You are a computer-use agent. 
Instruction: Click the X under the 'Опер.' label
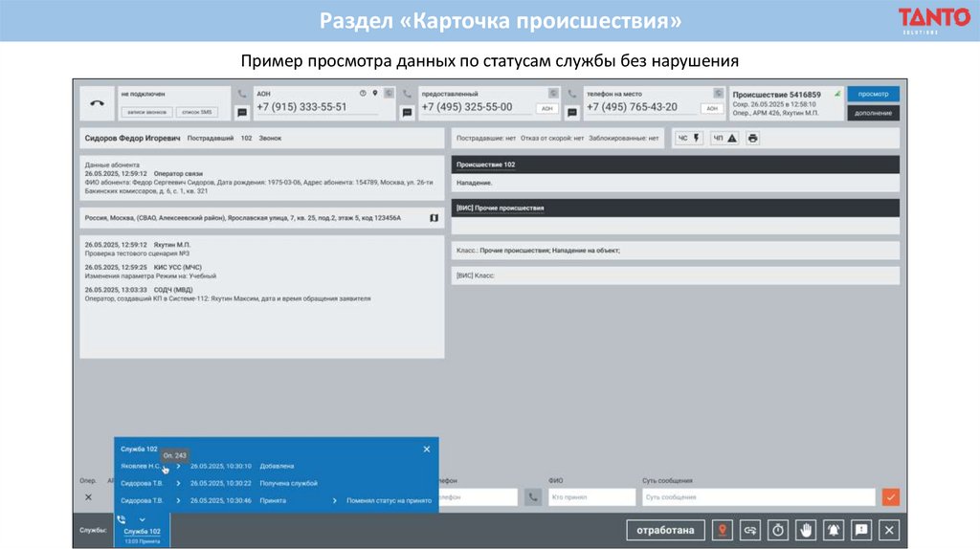coord(88,497)
